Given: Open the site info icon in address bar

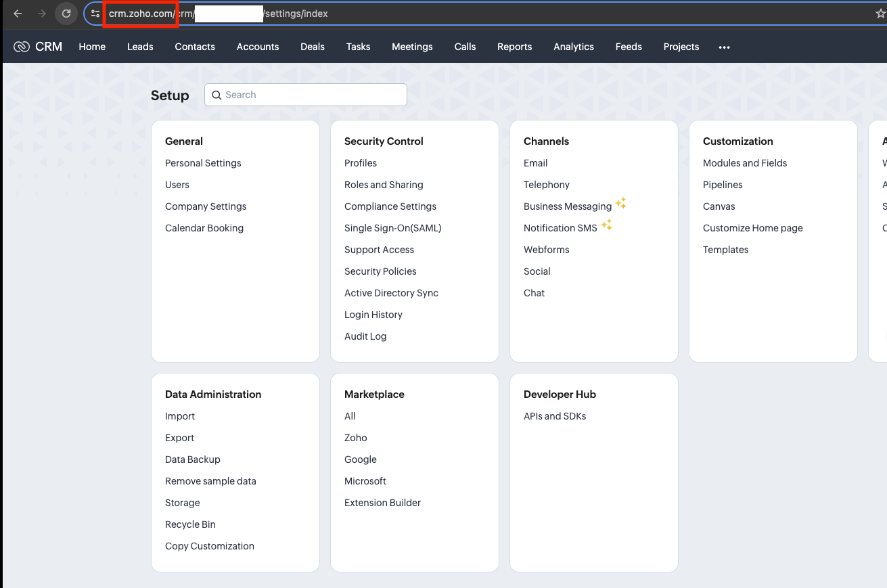Looking at the screenshot, I should coord(95,14).
